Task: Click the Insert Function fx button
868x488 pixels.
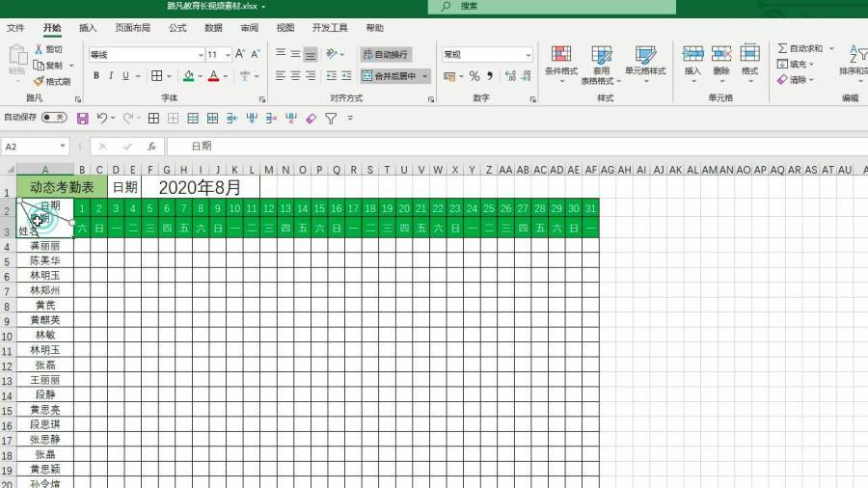Action: (x=151, y=146)
